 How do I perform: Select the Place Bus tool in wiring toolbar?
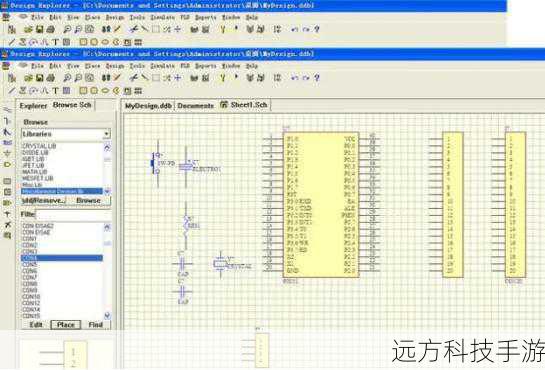tap(7, 121)
